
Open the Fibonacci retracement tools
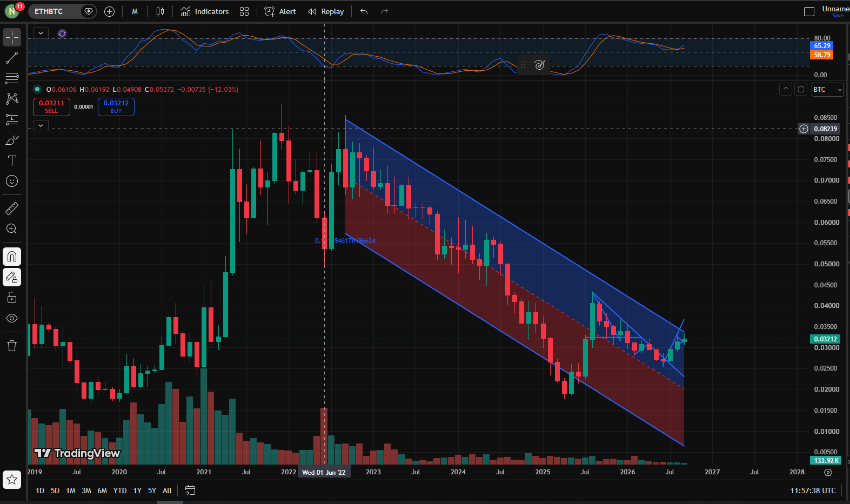click(x=12, y=78)
